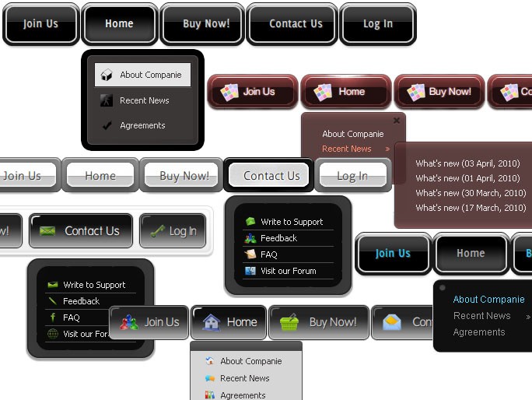Image resolution: width=532 pixels, height=400 pixels.
Task: Select the blue About Companie menu item
Action: point(488,300)
